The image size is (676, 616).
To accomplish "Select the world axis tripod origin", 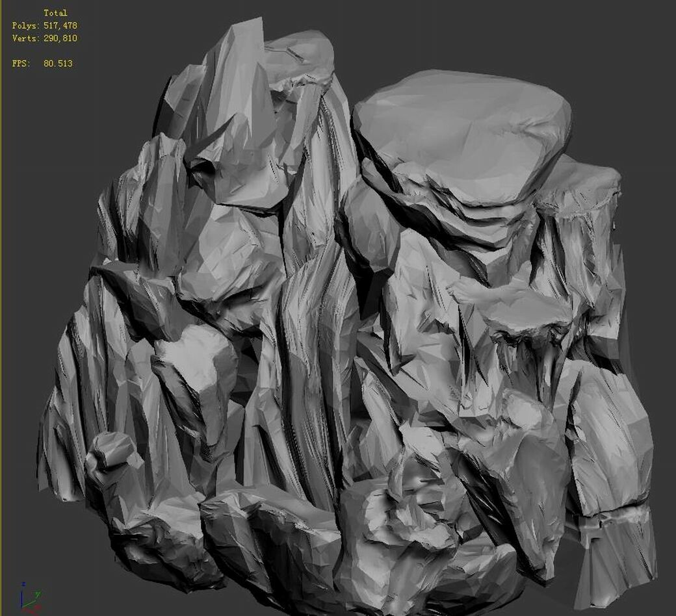I will click(x=22, y=608).
